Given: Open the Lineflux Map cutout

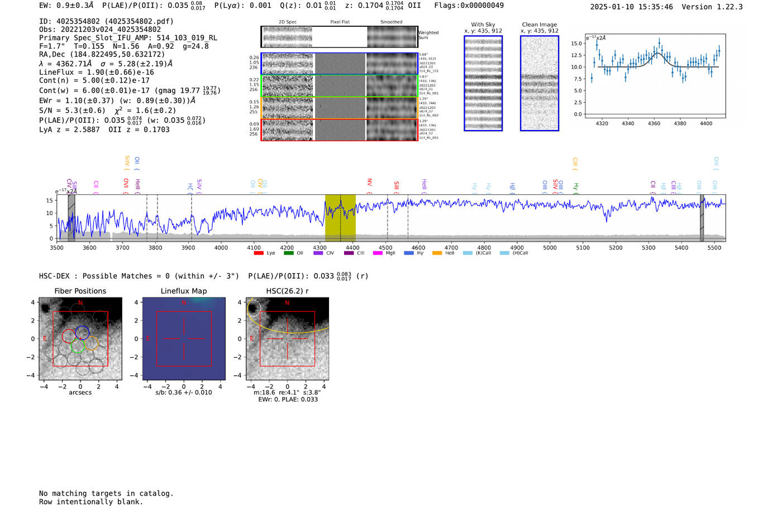Looking at the screenshot, I should click(x=184, y=339).
